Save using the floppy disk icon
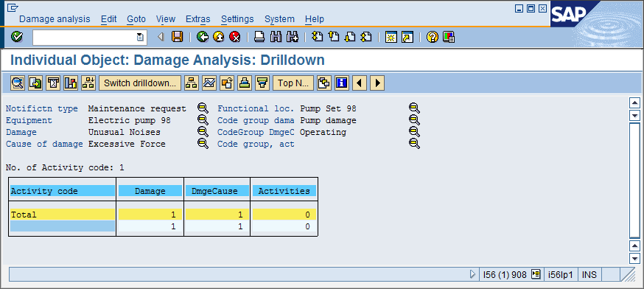The width and height of the screenshot is (644, 289). 177,37
